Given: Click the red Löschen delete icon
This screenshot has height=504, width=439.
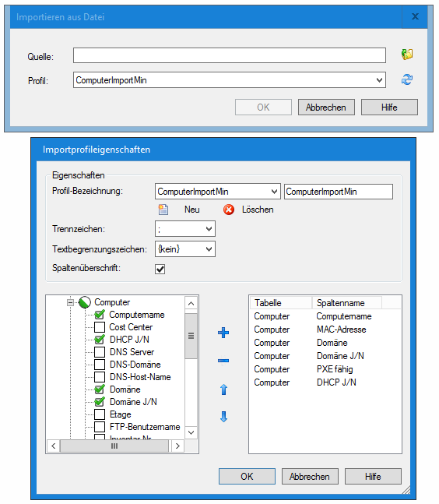Looking at the screenshot, I should [229, 210].
